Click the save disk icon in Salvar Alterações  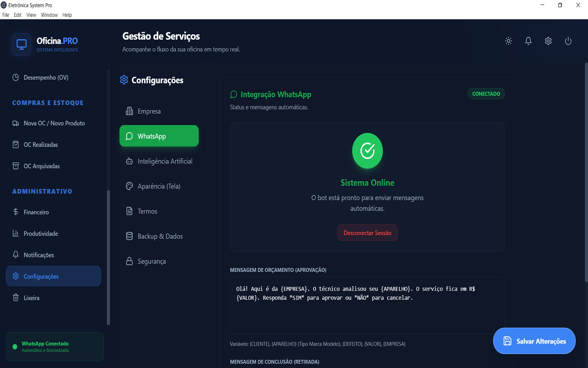tap(507, 341)
